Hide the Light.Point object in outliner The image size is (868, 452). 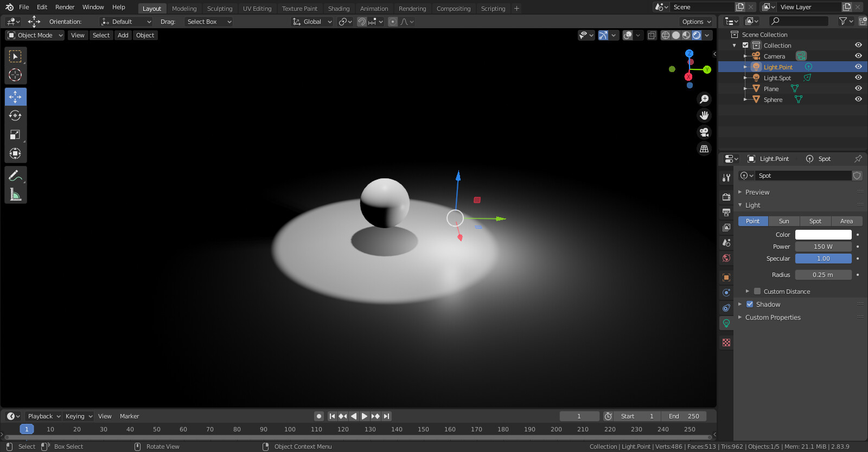coord(858,67)
